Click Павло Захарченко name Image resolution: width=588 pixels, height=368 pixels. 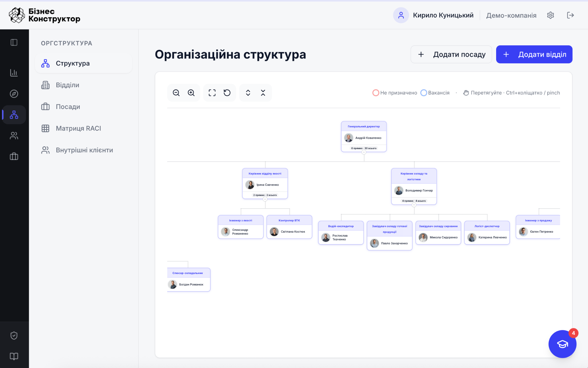pyautogui.click(x=394, y=243)
